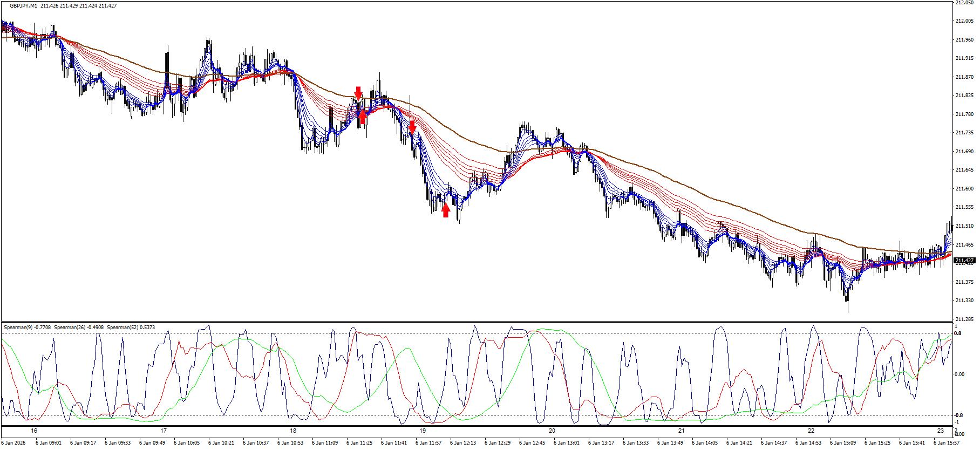
Task: Click the 0.8 level on indicator scale
Action: click(x=958, y=333)
